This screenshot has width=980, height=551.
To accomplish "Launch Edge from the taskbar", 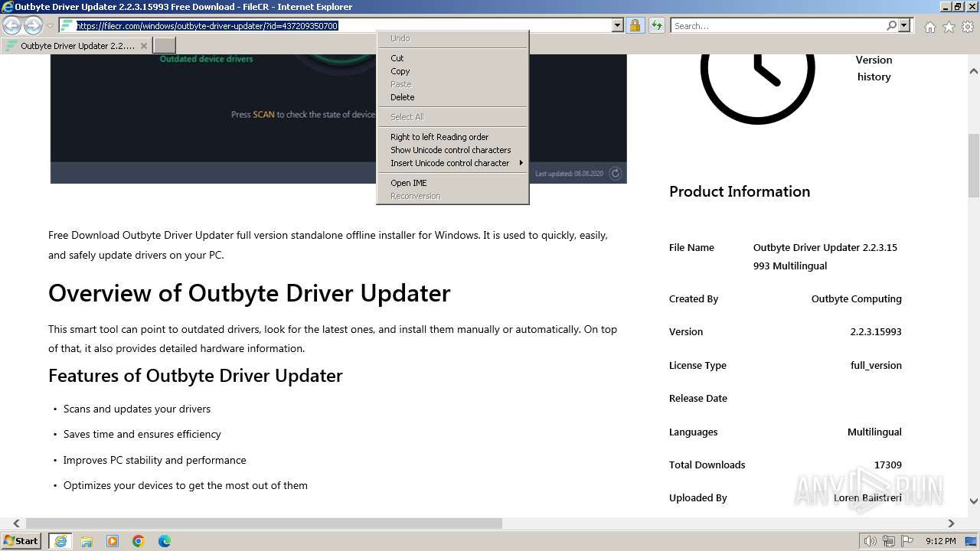I will click(165, 541).
